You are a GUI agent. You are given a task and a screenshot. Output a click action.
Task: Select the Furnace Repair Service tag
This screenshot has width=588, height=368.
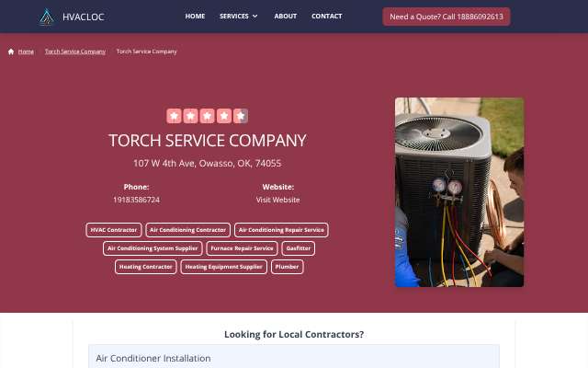coord(242,248)
